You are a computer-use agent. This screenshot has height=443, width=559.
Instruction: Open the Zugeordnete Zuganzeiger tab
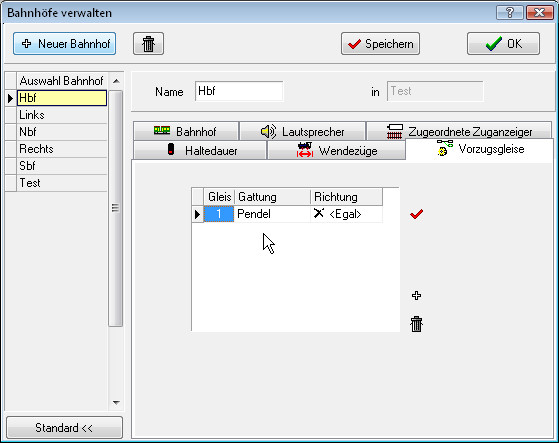[x=459, y=132]
